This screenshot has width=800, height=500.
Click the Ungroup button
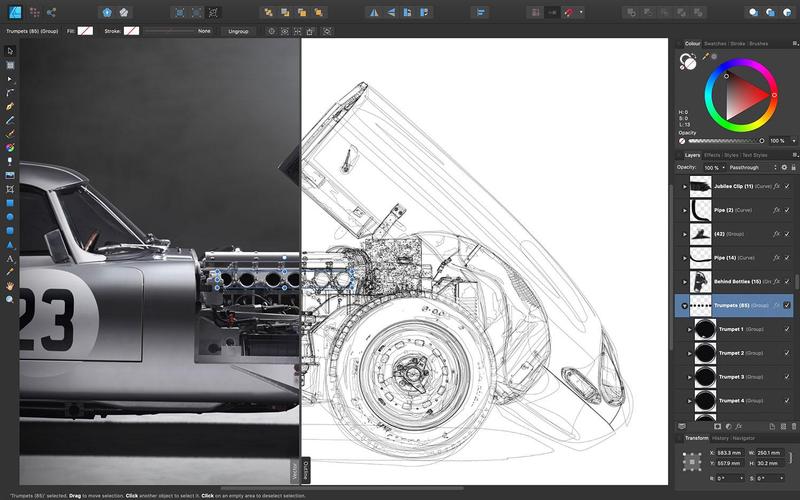pos(238,31)
